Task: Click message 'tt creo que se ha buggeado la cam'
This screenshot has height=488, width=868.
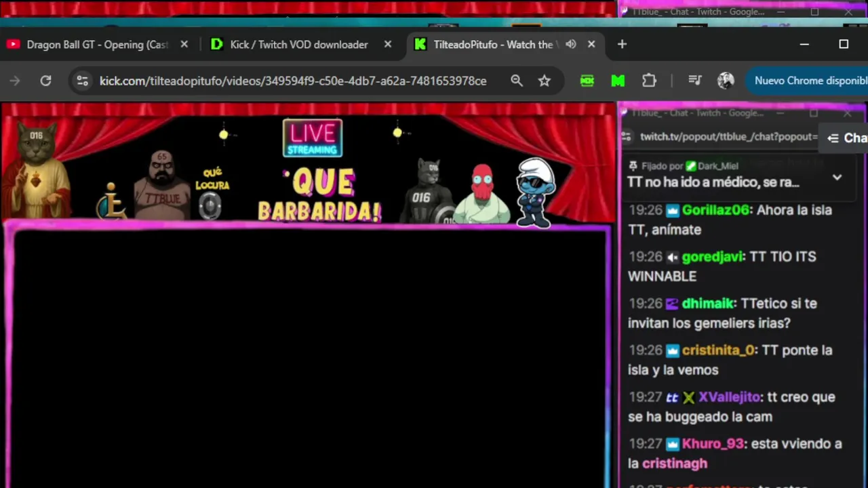Action: coord(731,407)
